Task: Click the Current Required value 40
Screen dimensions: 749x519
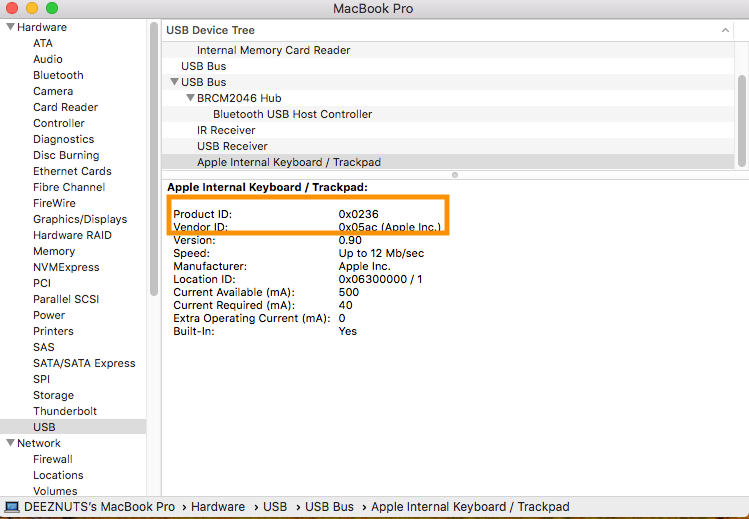Action: click(x=345, y=305)
